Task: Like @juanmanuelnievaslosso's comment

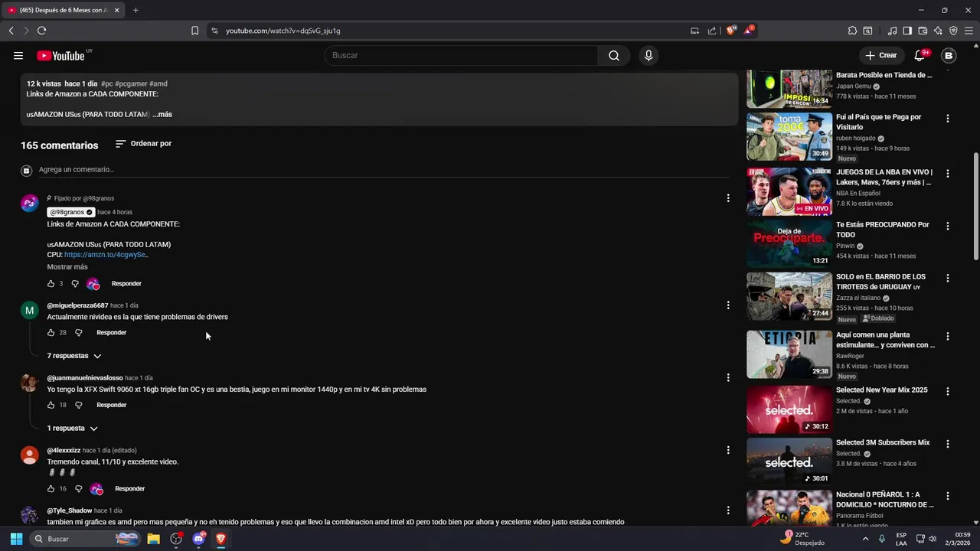Action: tap(51, 405)
